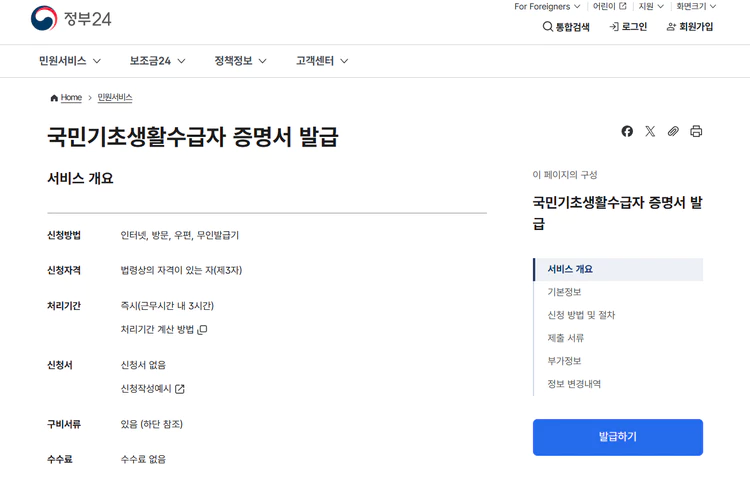Copy page link with paperclip icon
The height and width of the screenshot is (479, 750).
click(x=673, y=131)
